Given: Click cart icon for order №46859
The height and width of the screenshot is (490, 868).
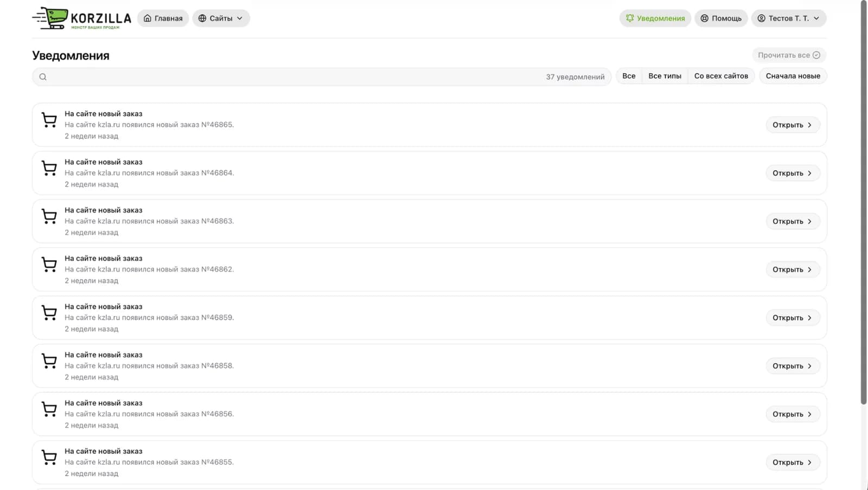Looking at the screenshot, I should pyautogui.click(x=49, y=313).
